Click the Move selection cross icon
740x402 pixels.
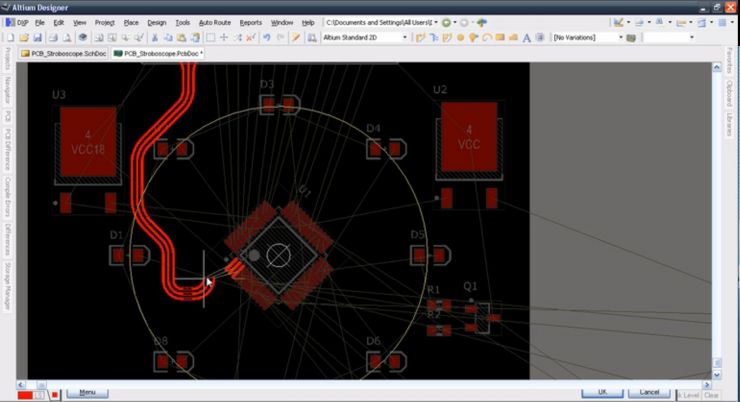pyautogui.click(x=224, y=37)
